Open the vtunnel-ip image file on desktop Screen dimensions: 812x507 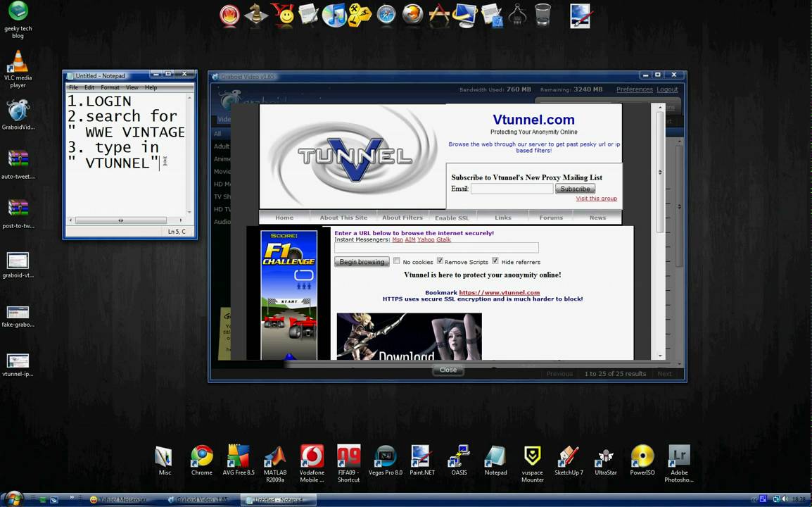point(18,364)
